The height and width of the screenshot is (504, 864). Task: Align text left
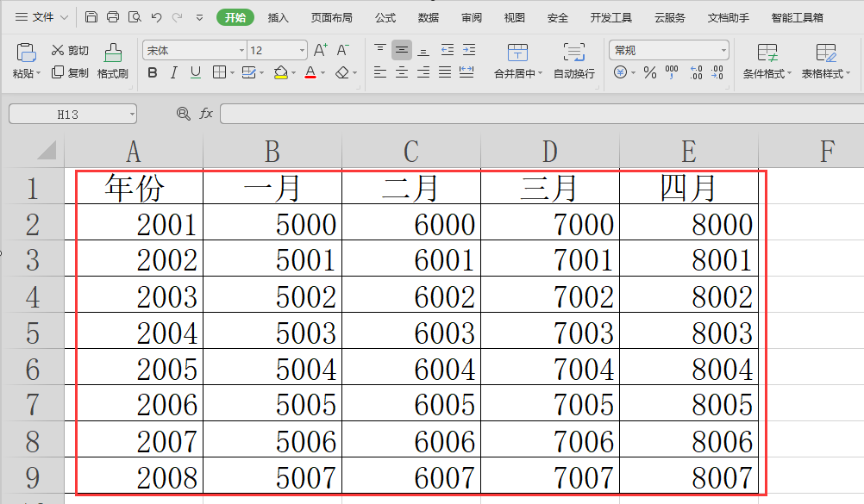point(380,72)
